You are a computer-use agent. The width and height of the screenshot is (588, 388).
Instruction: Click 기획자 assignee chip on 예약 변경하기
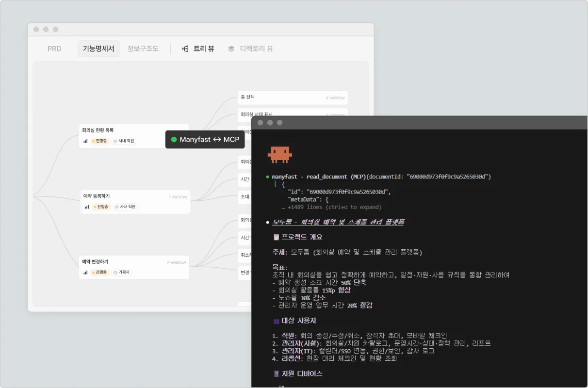(122, 273)
